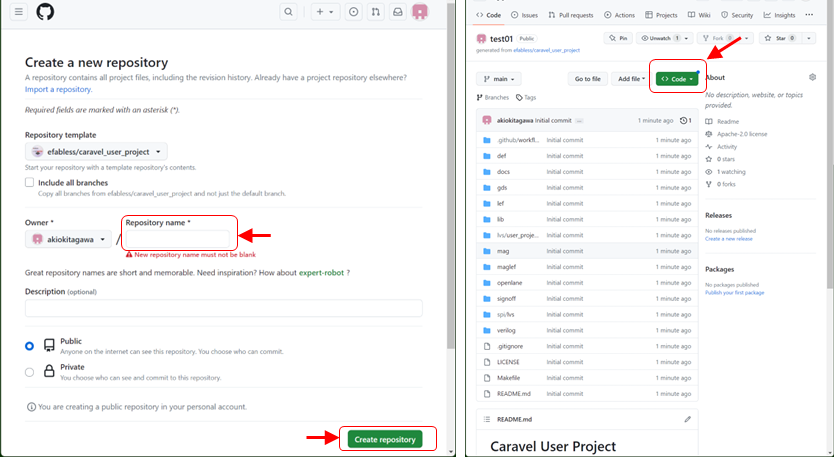
Task: Open the About settings gear icon
Action: pos(812,77)
